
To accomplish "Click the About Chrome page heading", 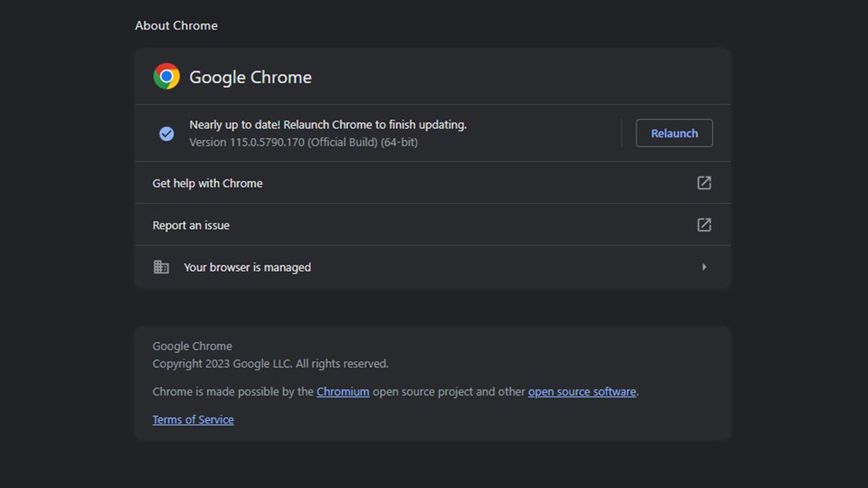I will 176,25.
